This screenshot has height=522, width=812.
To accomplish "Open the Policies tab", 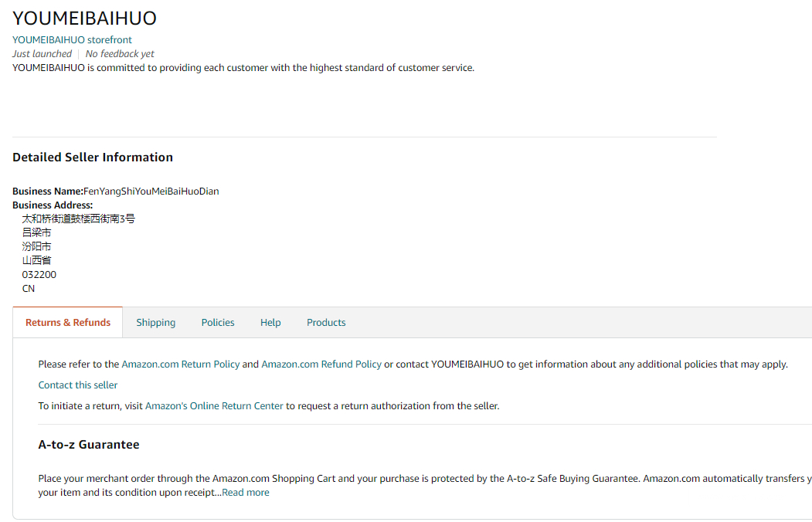I will coord(218,322).
